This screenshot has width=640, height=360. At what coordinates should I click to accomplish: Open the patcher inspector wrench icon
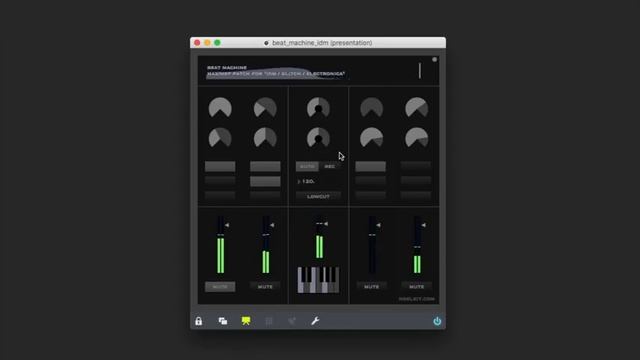(x=315, y=321)
